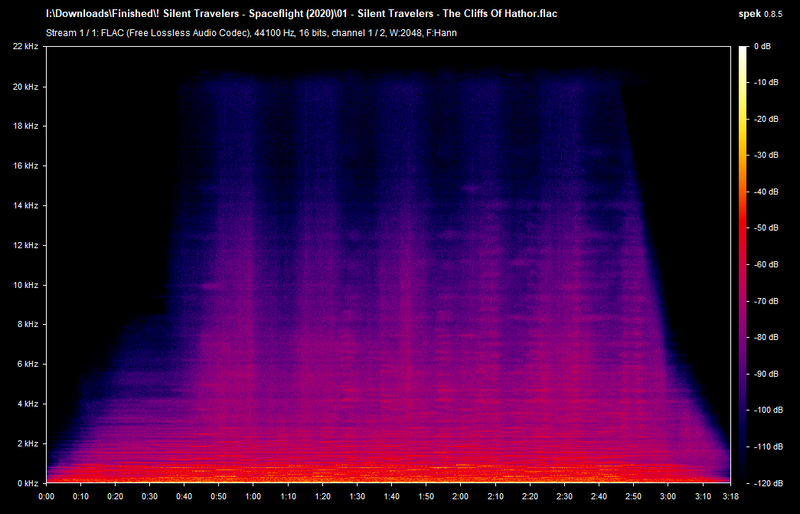This screenshot has height=514, width=800.
Task: Click the 2 kHz frequency label
Action: (28, 444)
